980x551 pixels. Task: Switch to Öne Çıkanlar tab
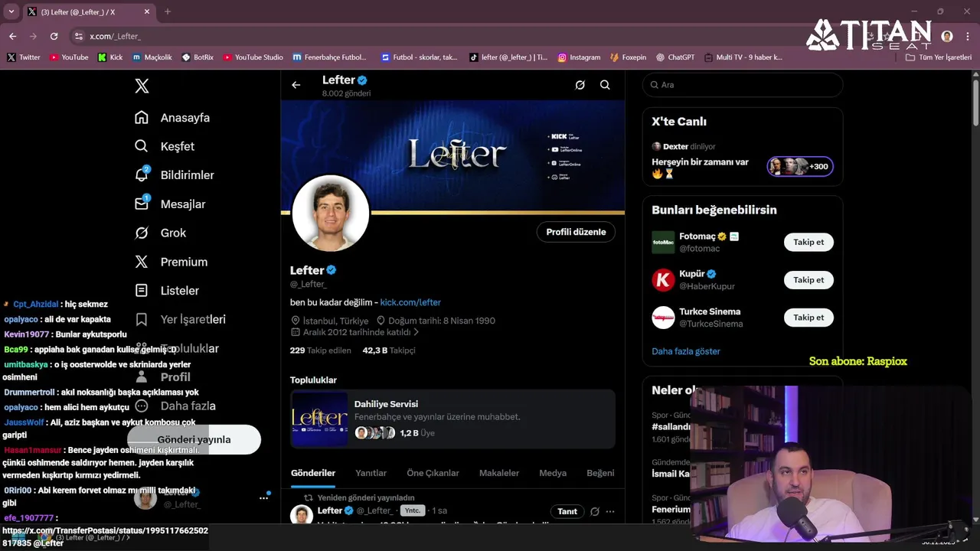click(433, 473)
